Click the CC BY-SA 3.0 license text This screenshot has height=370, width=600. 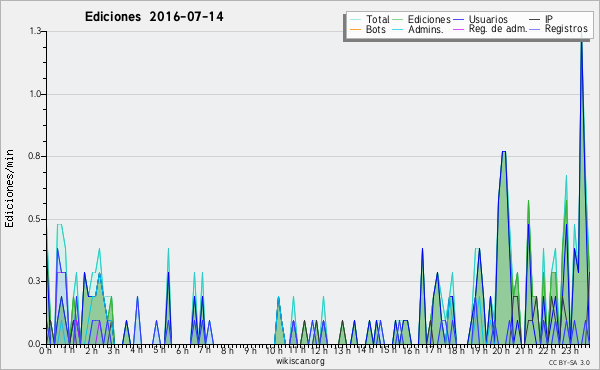coord(569,363)
